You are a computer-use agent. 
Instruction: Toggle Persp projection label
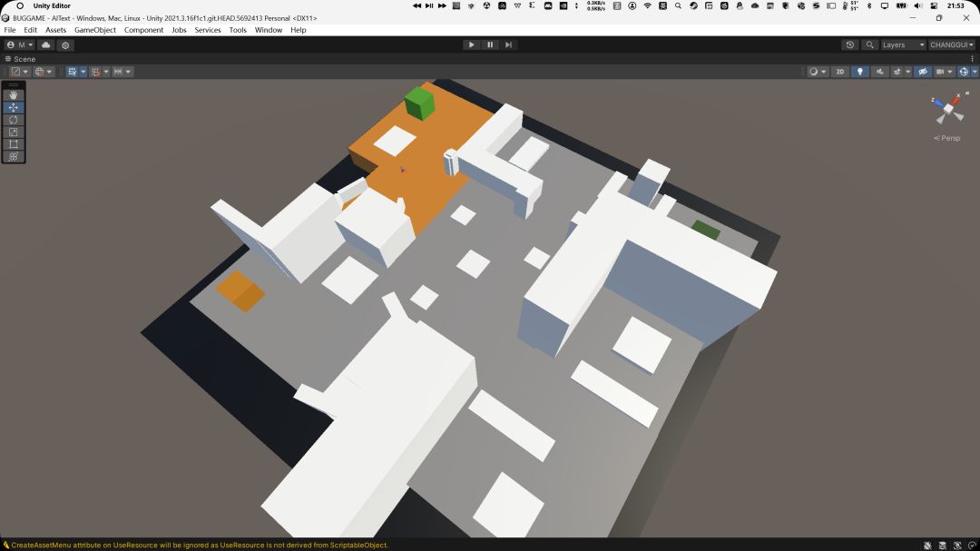click(x=947, y=138)
